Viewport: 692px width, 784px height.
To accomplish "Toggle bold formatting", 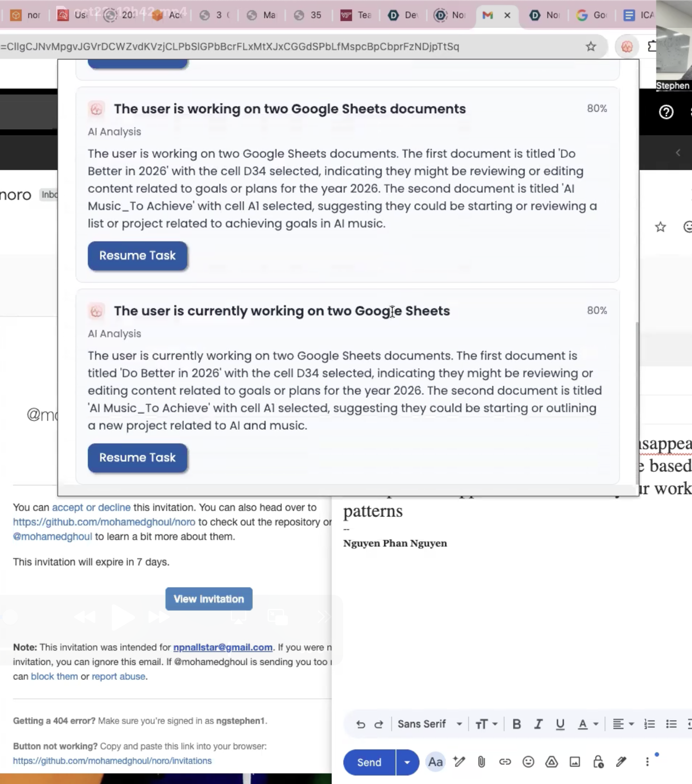I will point(517,724).
